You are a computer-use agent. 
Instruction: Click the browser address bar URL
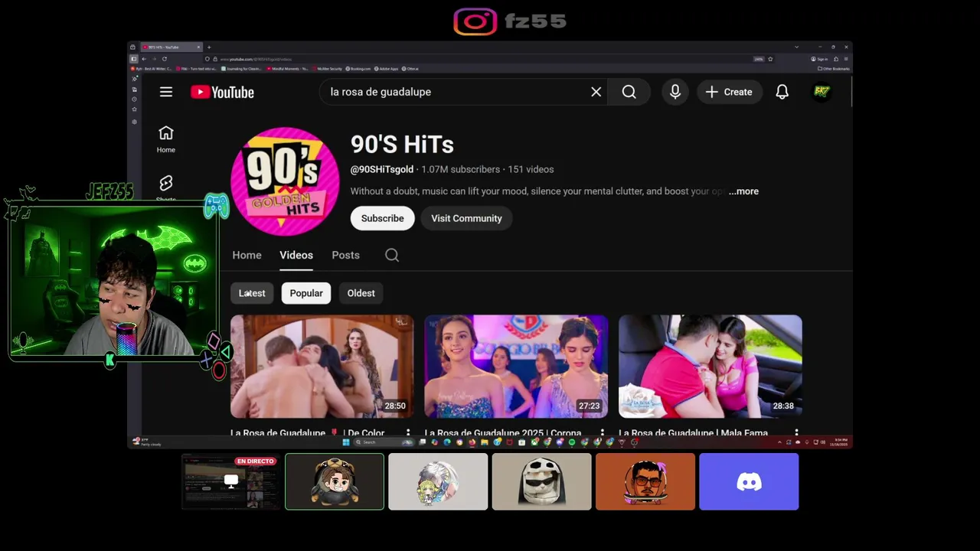coord(256,59)
